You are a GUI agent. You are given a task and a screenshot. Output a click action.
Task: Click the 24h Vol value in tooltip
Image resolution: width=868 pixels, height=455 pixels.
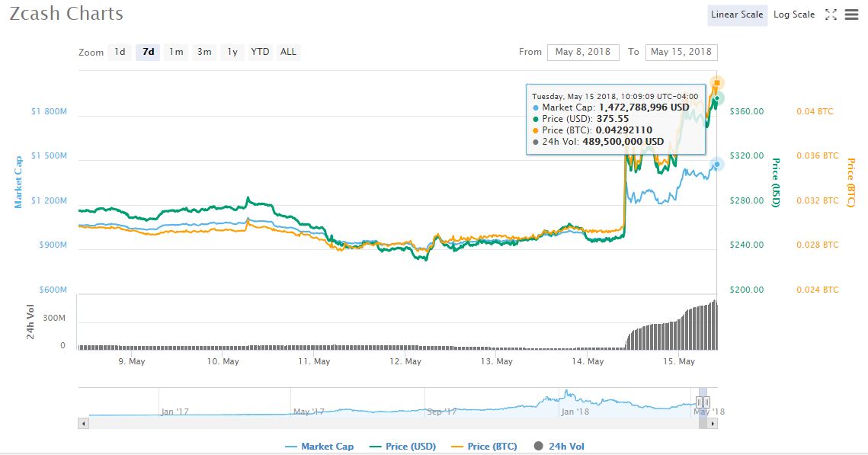click(x=623, y=142)
